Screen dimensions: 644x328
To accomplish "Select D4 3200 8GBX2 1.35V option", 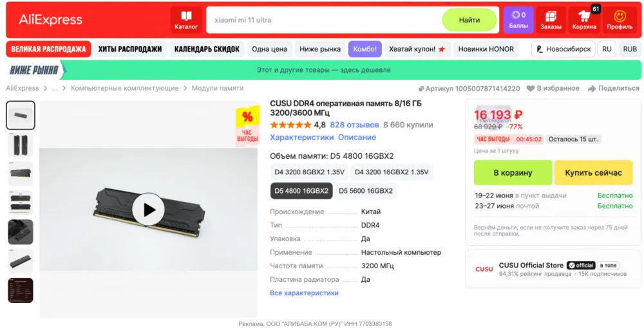I will pos(309,172).
